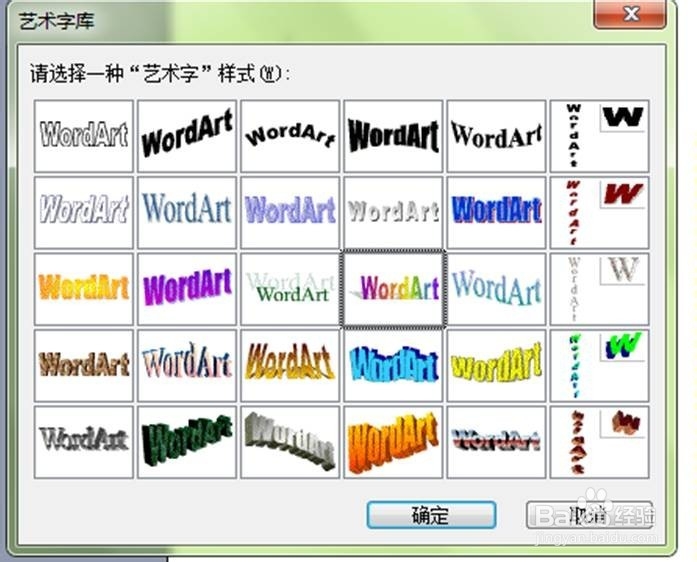Choose the gold italic 3D WordArt style
Screen dimensions: 697x562
coord(290,365)
